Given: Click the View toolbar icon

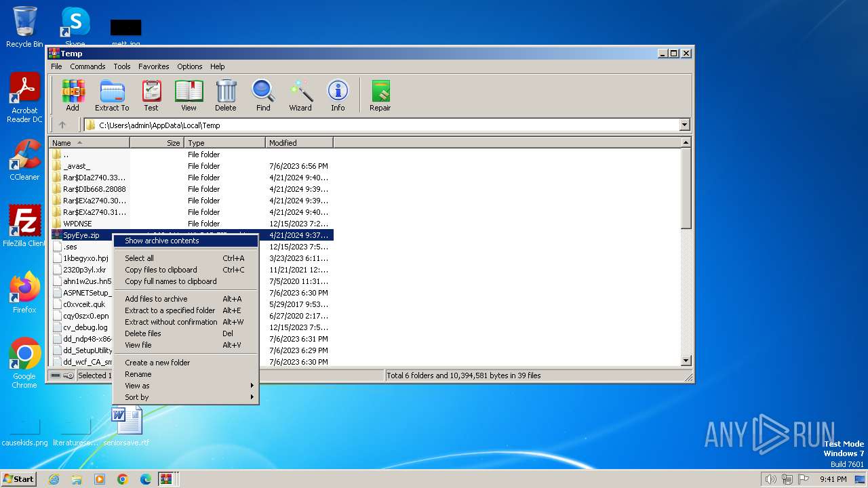Looking at the screenshot, I should point(189,96).
